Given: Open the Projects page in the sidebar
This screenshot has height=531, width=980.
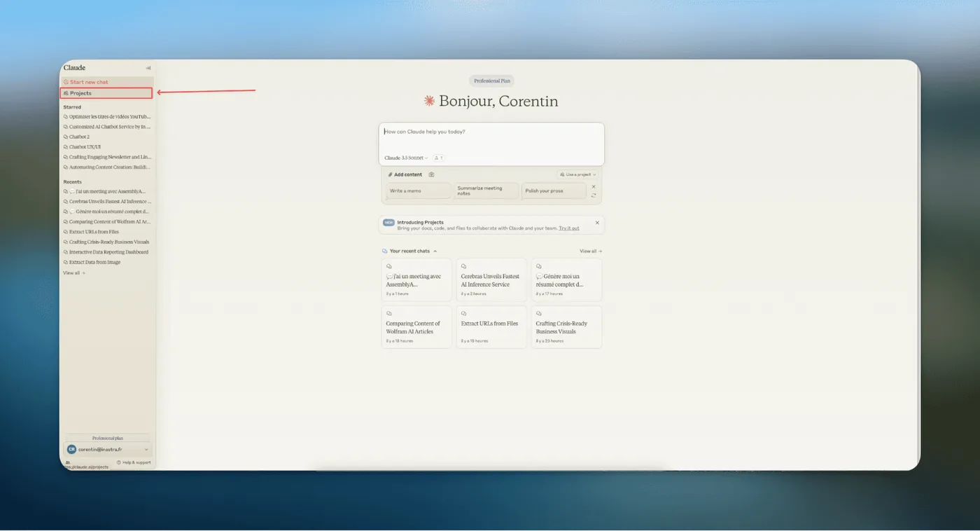Looking at the screenshot, I should [107, 93].
